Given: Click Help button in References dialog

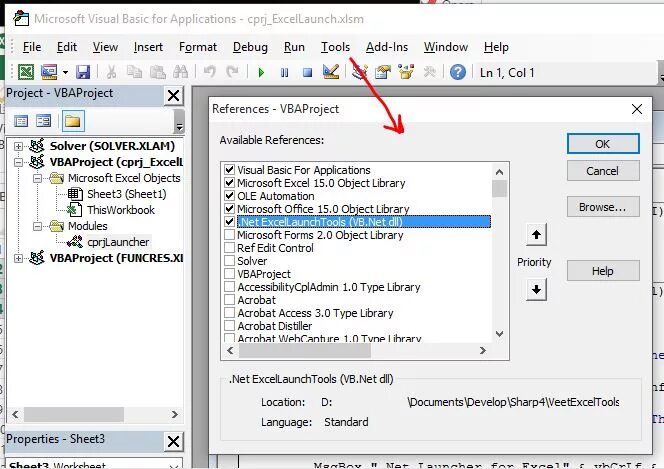Looking at the screenshot, I should pos(603,271).
